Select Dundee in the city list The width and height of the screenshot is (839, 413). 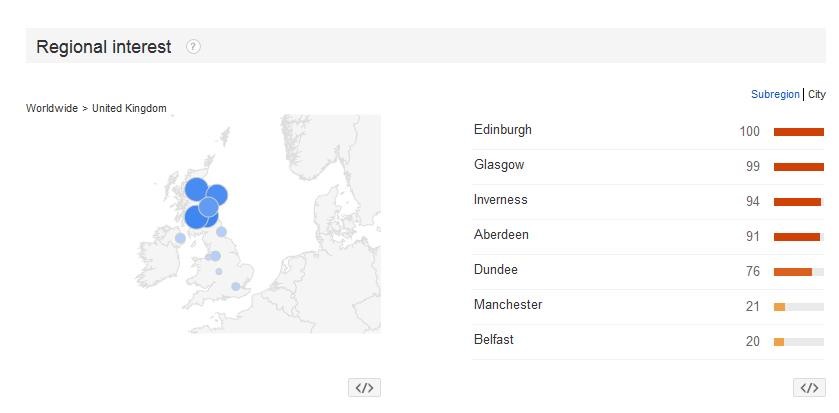(x=495, y=270)
